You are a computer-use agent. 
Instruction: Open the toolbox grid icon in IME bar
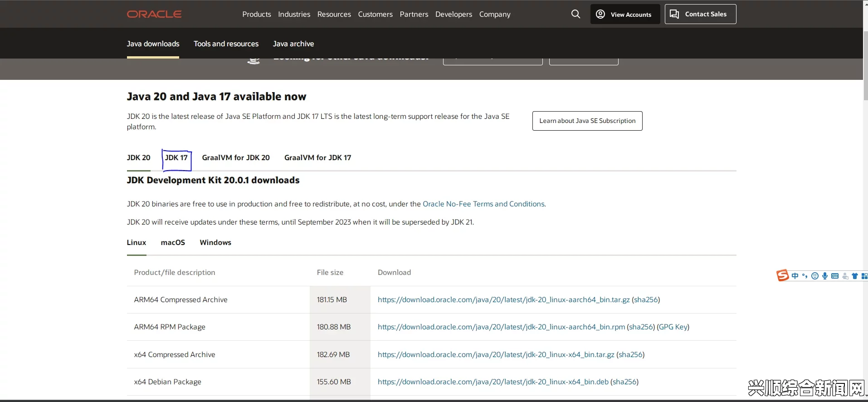click(x=864, y=276)
